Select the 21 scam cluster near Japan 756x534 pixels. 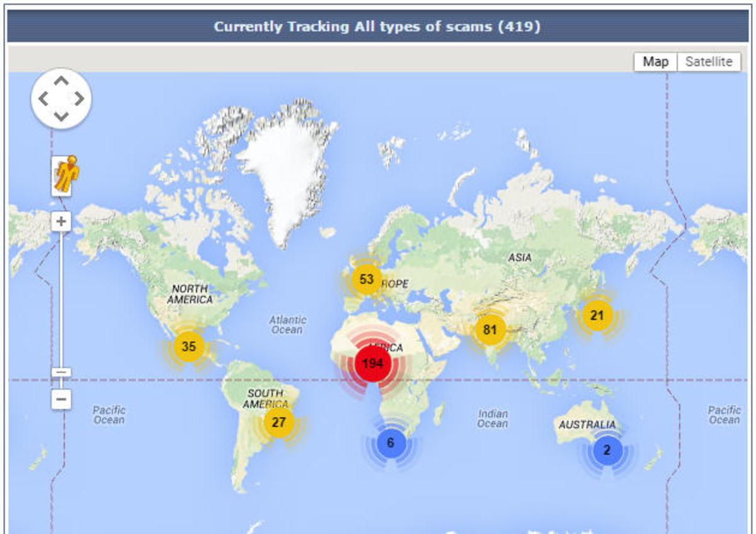click(597, 315)
